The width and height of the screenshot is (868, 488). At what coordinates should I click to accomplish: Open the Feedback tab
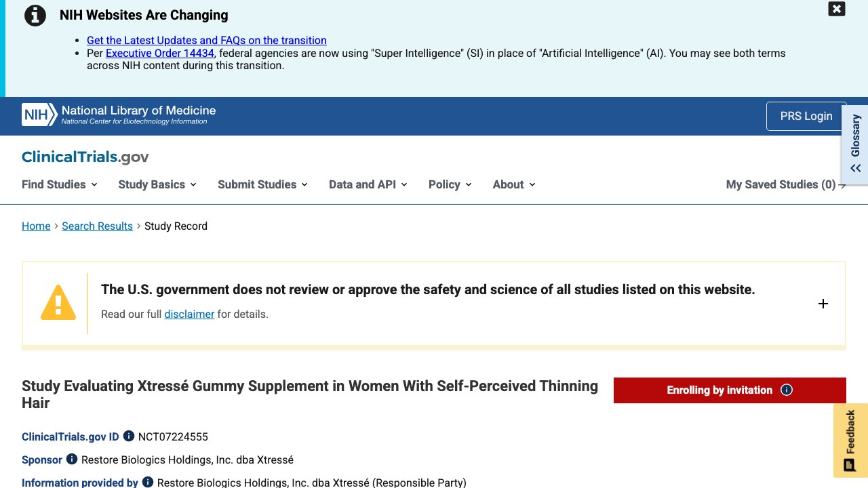tap(850, 441)
